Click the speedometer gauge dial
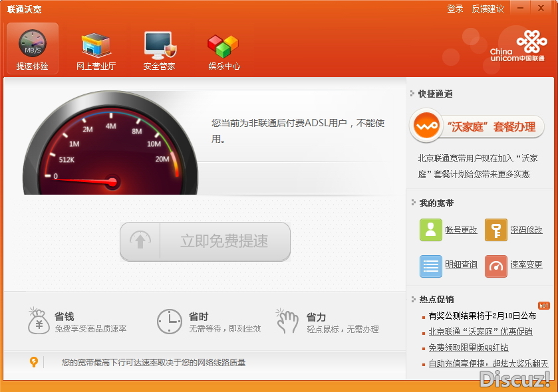558x392 pixels. coord(110,143)
